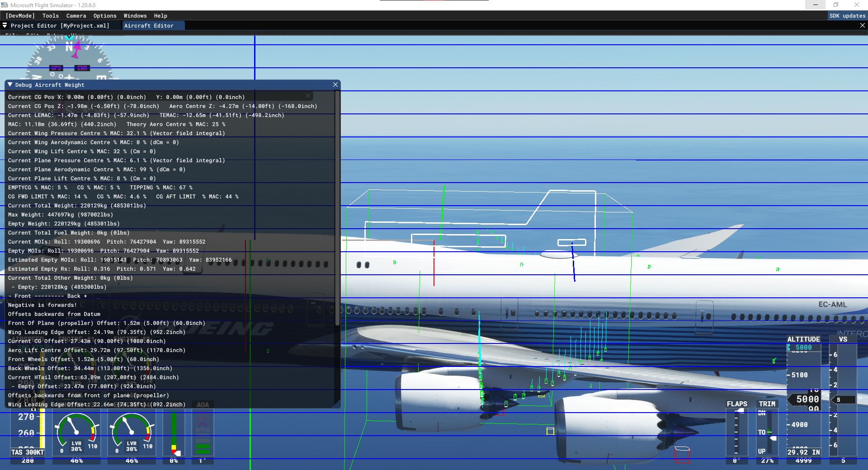Collapse the Debug Aircraft Weight window
Screen dimensions: 868x470
(10, 85)
